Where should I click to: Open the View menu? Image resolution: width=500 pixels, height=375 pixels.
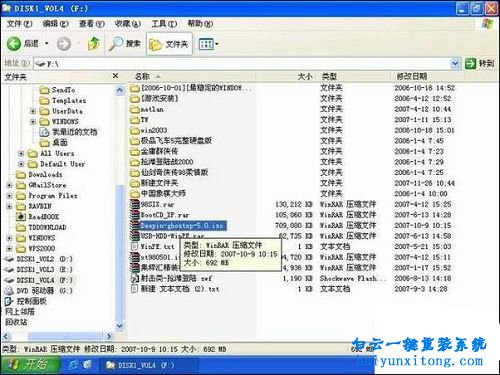click(x=92, y=24)
